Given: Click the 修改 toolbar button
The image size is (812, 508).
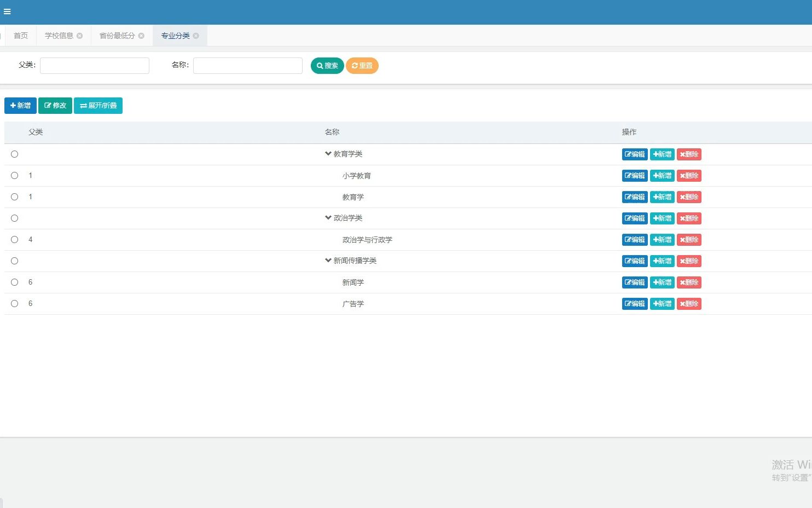Looking at the screenshot, I should pyautogui.click(x=55, y=106).
